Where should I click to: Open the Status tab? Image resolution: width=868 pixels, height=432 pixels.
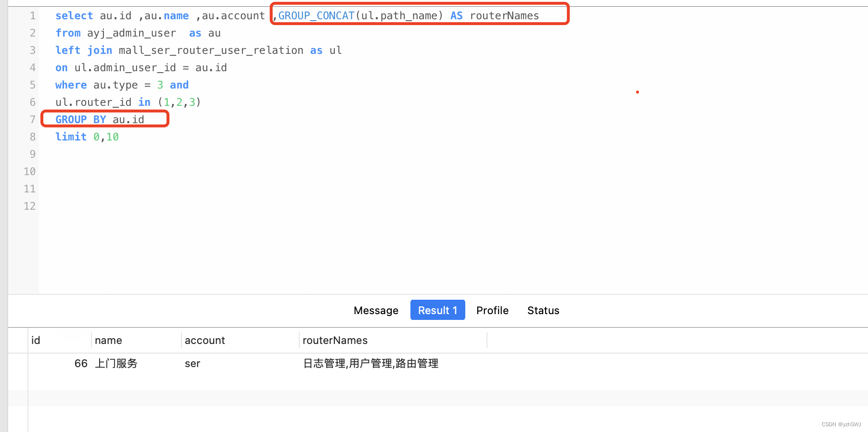point(543,310)
